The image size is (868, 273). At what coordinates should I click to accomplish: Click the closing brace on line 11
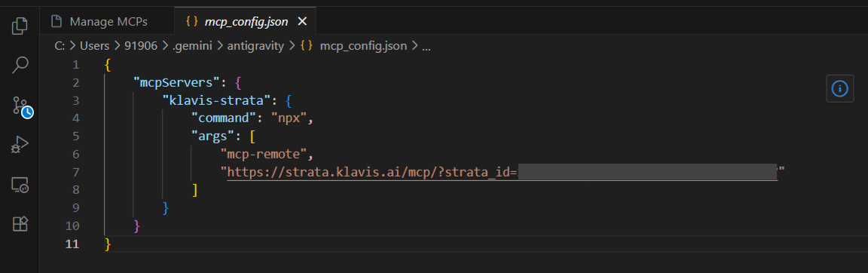(x=108, y=244)
